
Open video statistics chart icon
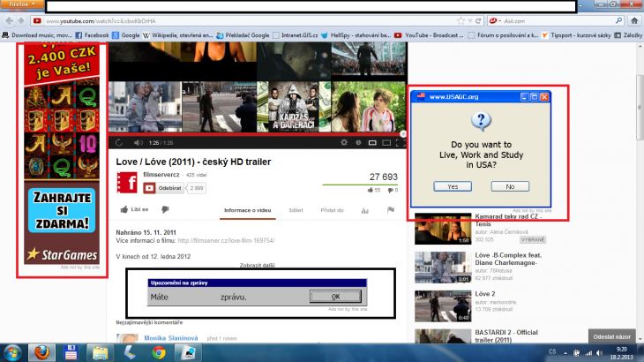[364, 210]
